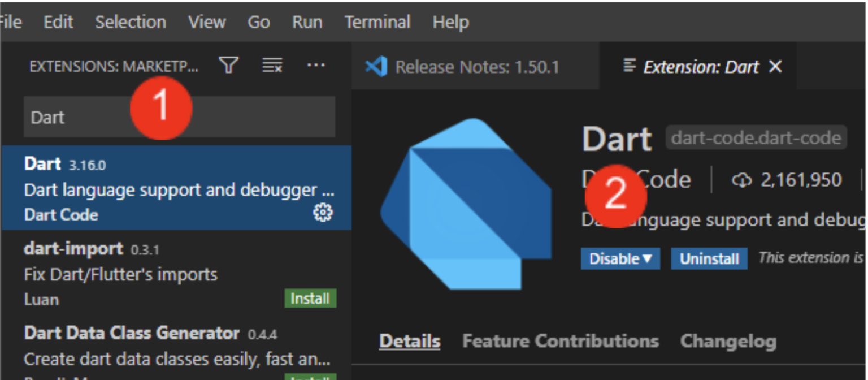Image resolution: width=868 pixels, height=380 pixels.
Task: Switch to the Feature Contributions tab
Action: (561, 341)
